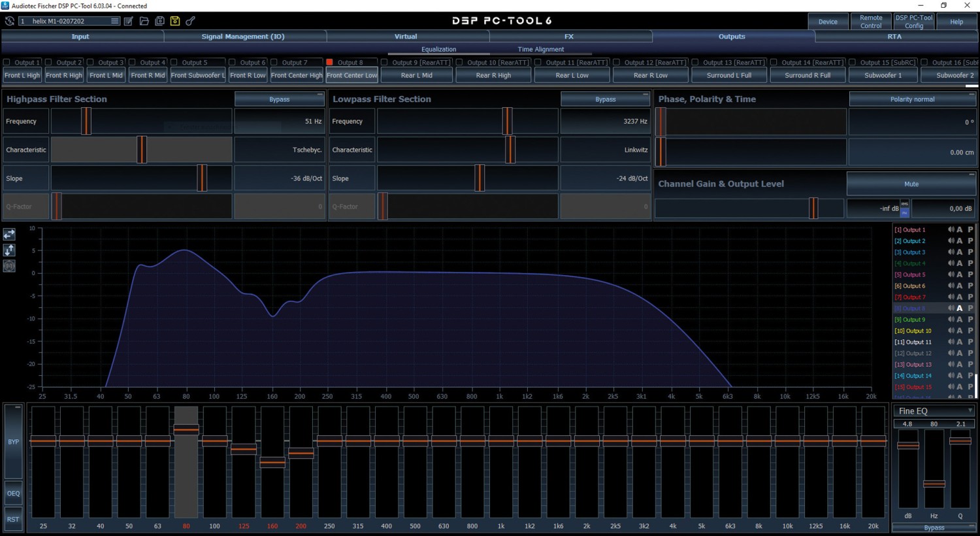Click the P icon for Output 6
Viewport: 980px width, 536px height.
970,286
